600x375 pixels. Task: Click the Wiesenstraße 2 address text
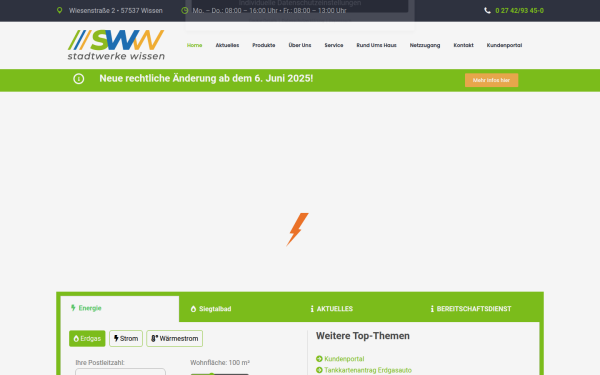pos(116,10)
